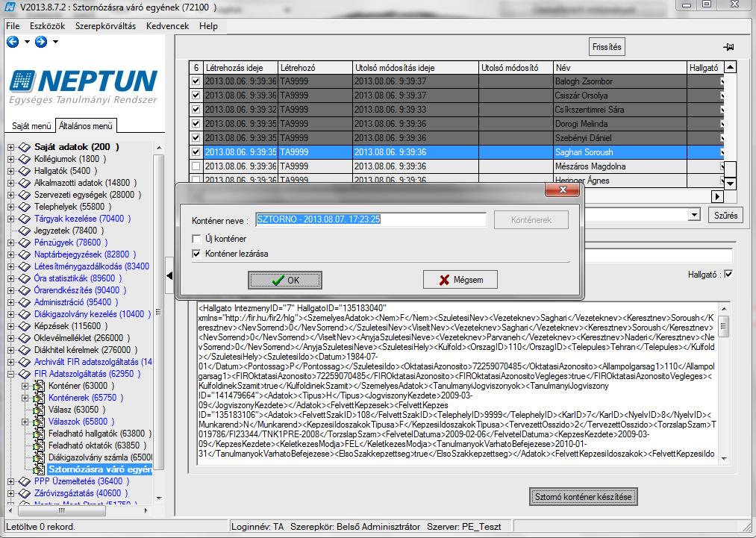Enable the Új konténer checkbox
756x538 pixels.
click(x=196, y=239)
